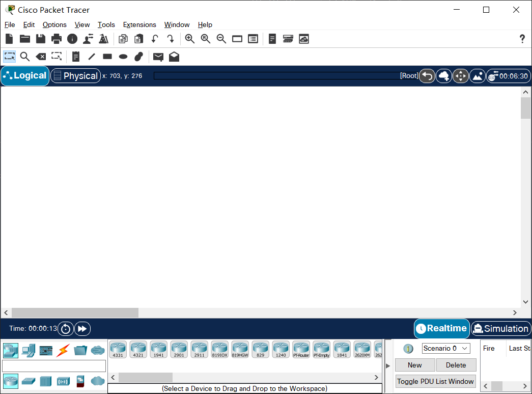Zoom in on the workspace
The width and height of the screenshot is (532, 394).
pos(190,39)
